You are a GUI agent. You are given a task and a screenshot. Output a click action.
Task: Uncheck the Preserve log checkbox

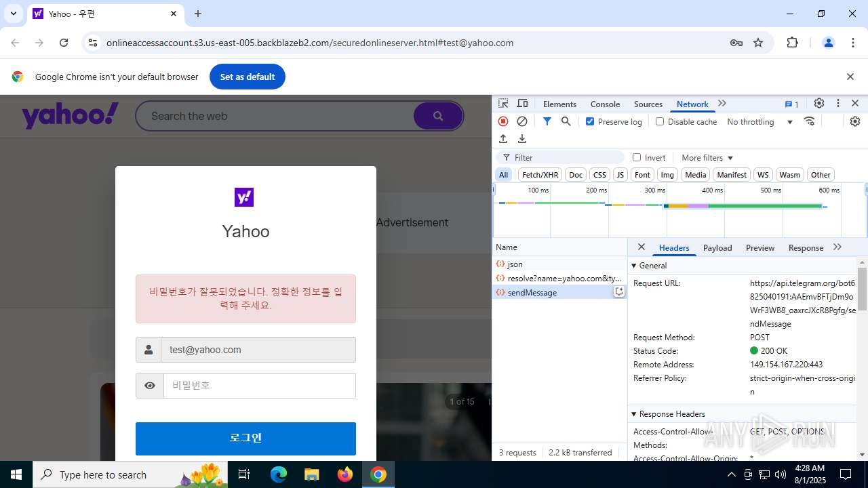(x=590, y=121)
